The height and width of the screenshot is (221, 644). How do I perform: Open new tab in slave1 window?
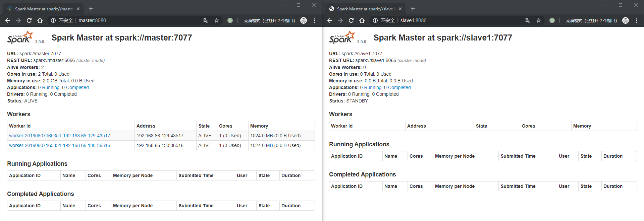[413, 9]
